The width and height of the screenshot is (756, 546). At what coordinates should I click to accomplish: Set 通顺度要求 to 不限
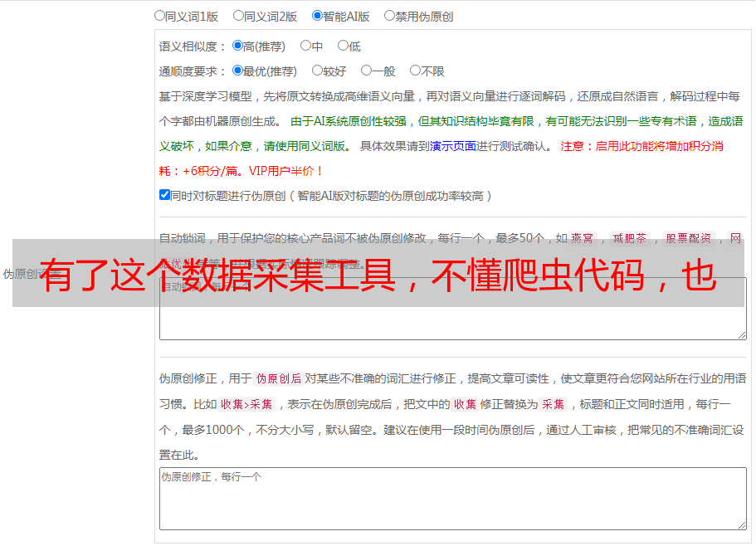point(415,71)
